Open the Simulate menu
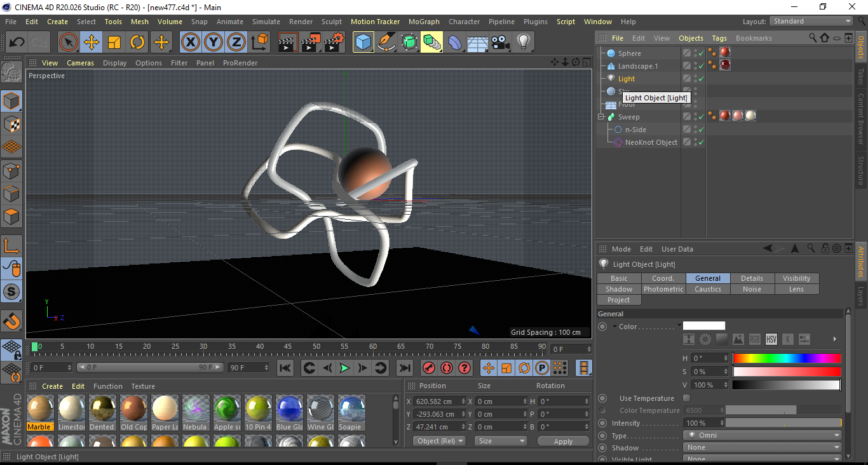This screenshot has width=868, height=465. click(266, 22)
